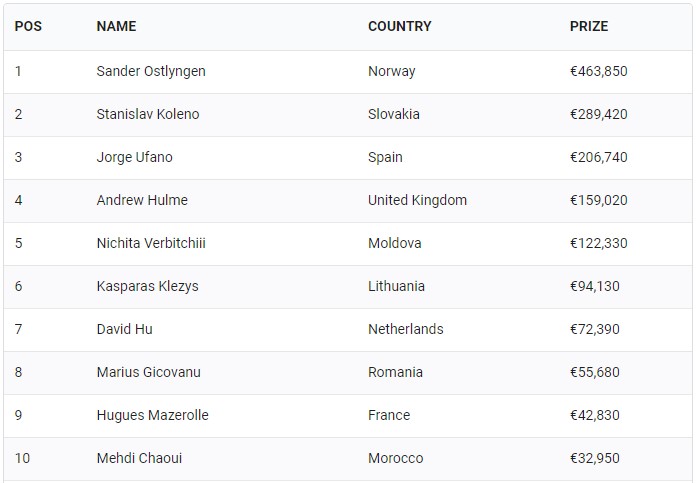Click the David Hu name cell
This screenshot has width=696, height=483.
[x=124, y=329]
